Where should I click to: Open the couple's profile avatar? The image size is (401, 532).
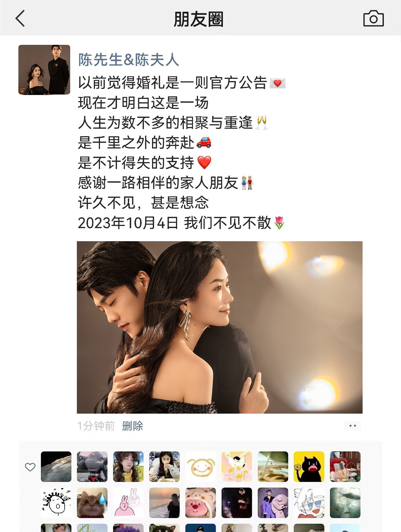pyautogui.click(x=44, y=70)
